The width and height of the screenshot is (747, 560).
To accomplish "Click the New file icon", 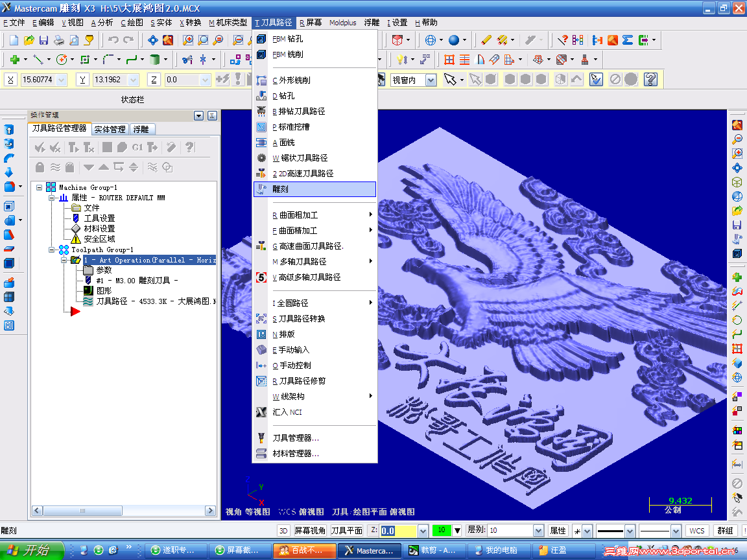I will pos(14,40).
